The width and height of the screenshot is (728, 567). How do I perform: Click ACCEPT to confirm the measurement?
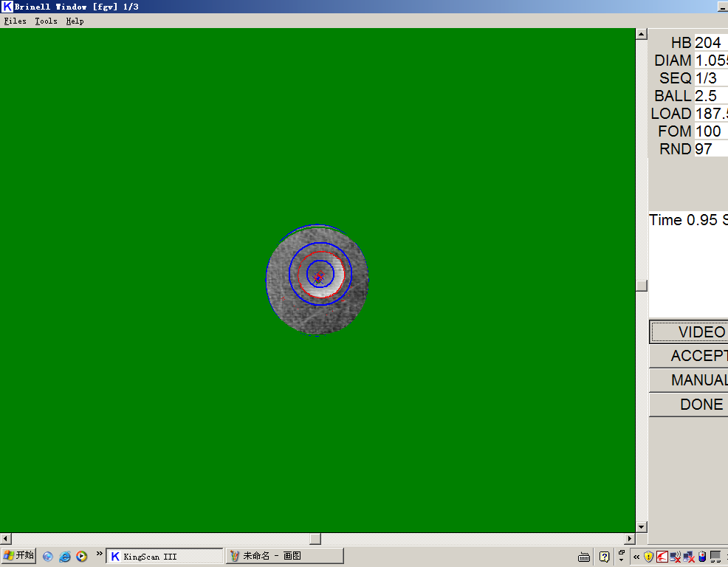click(x=694, y=355)
